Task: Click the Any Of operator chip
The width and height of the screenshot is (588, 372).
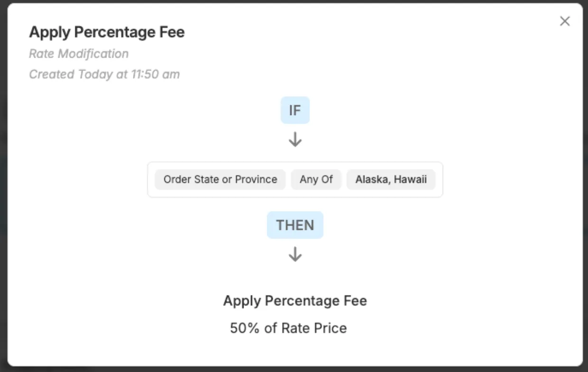Action: pyautogui.click(x=316, y=179)
